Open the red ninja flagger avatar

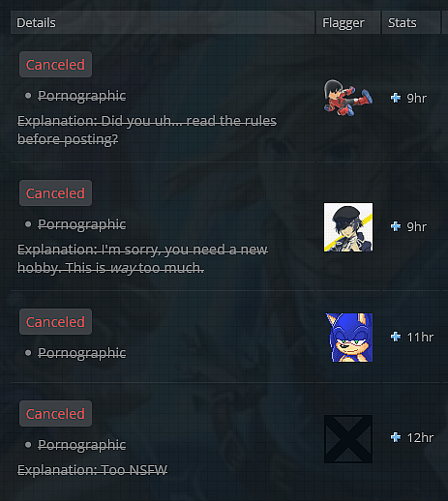pos(348,98)
